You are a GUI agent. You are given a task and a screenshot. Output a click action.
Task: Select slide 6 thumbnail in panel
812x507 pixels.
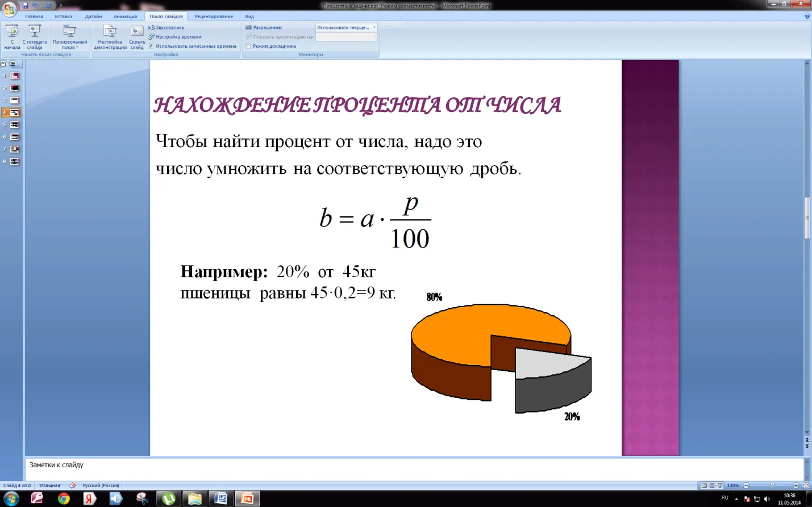[x=15, y=137]
